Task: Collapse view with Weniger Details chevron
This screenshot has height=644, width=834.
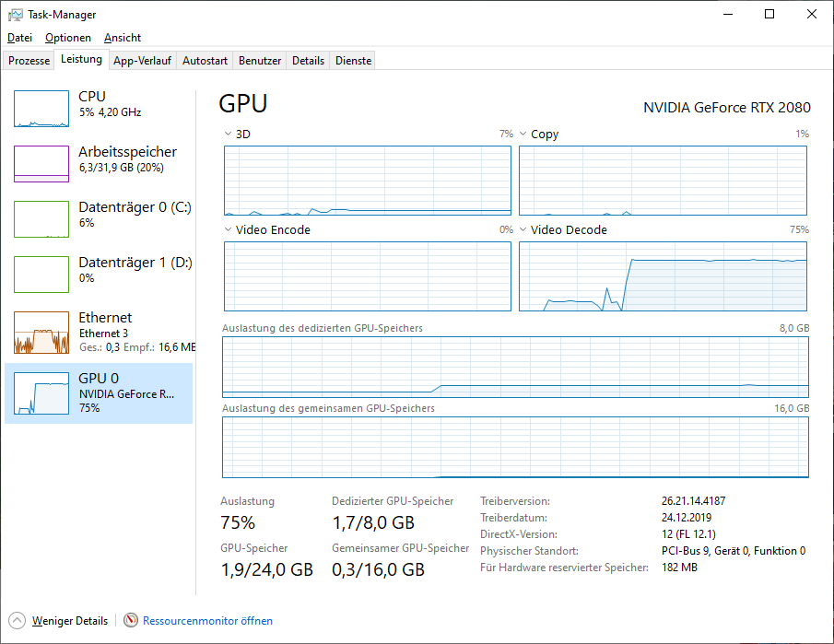Action: click(17, 621)
